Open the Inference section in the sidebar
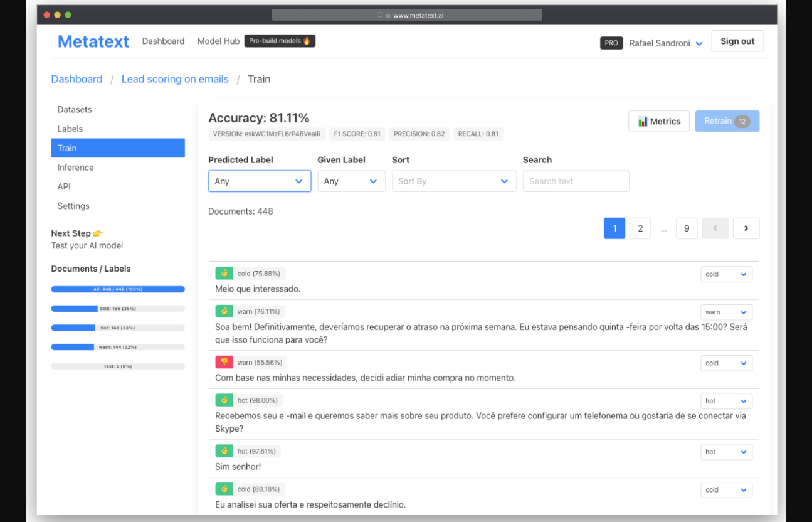812x522 pixels. (x=75, y=168)
